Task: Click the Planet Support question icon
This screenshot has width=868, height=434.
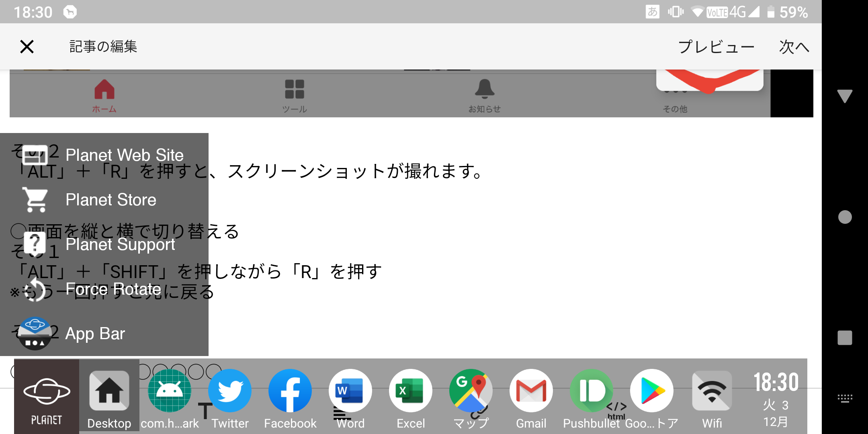Action: pos(35,244)
